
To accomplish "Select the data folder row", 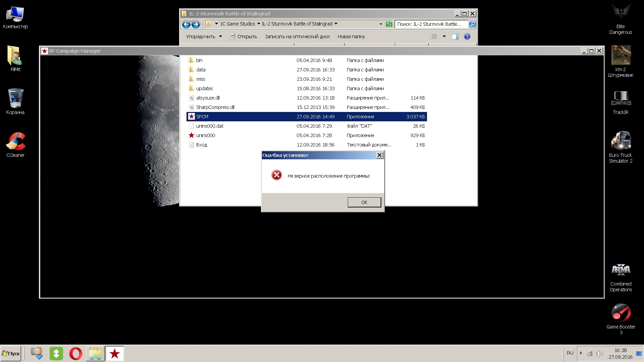I will pyautogui.click(x=307, y=70).
